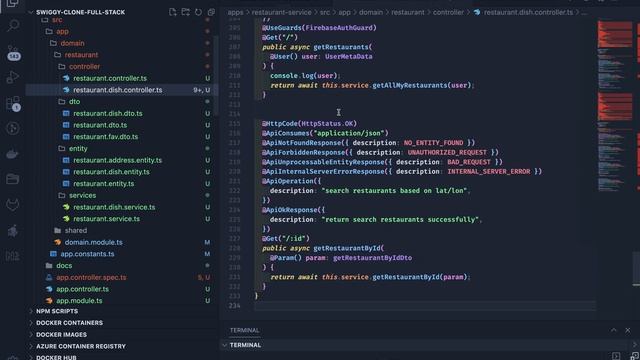Click restaurant-service in the breadcrumb
This screenshot has height=360, width=640.
[281, 12]
